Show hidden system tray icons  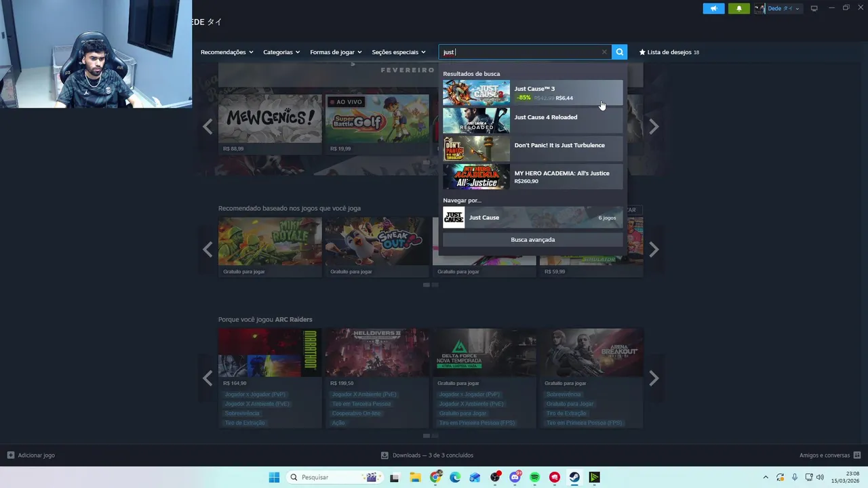tap(766, 477)
